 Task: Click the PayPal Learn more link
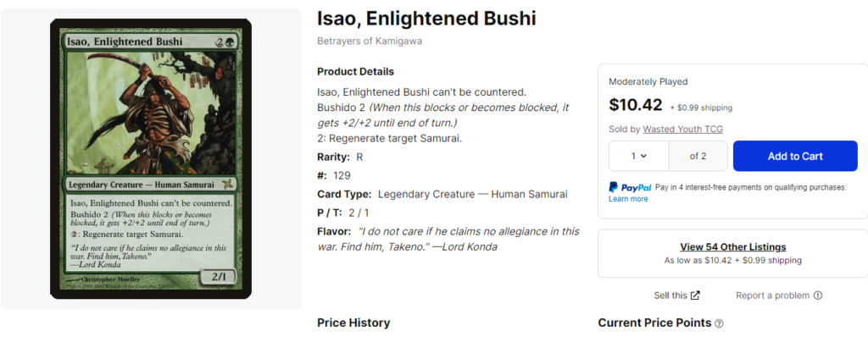(x=628, y=199)
